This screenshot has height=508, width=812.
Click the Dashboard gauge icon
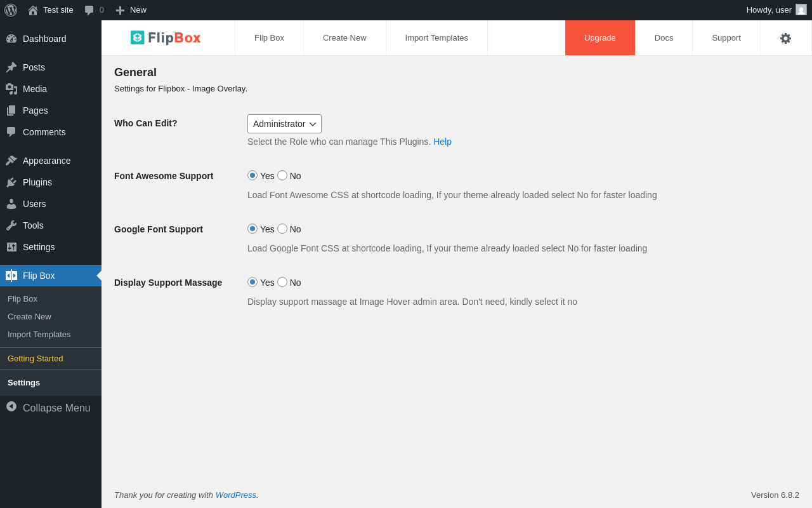coord(11,39)
